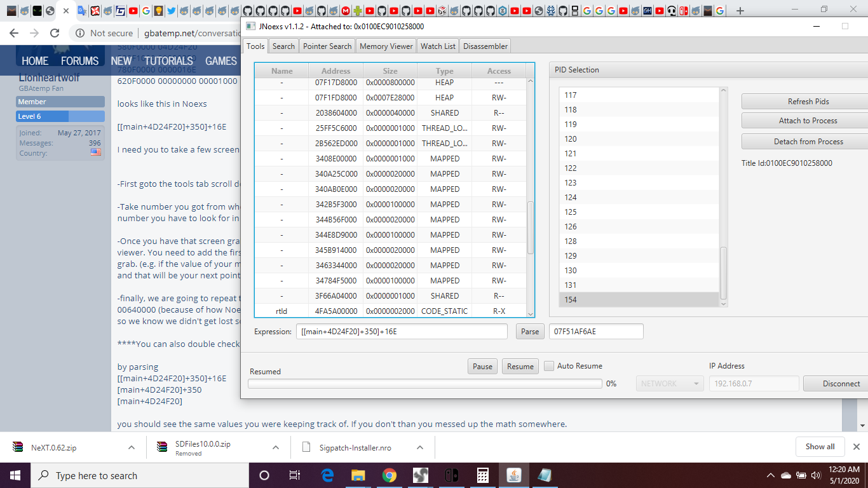Expand options for Sigpatch-Installer.nro download

420,447
